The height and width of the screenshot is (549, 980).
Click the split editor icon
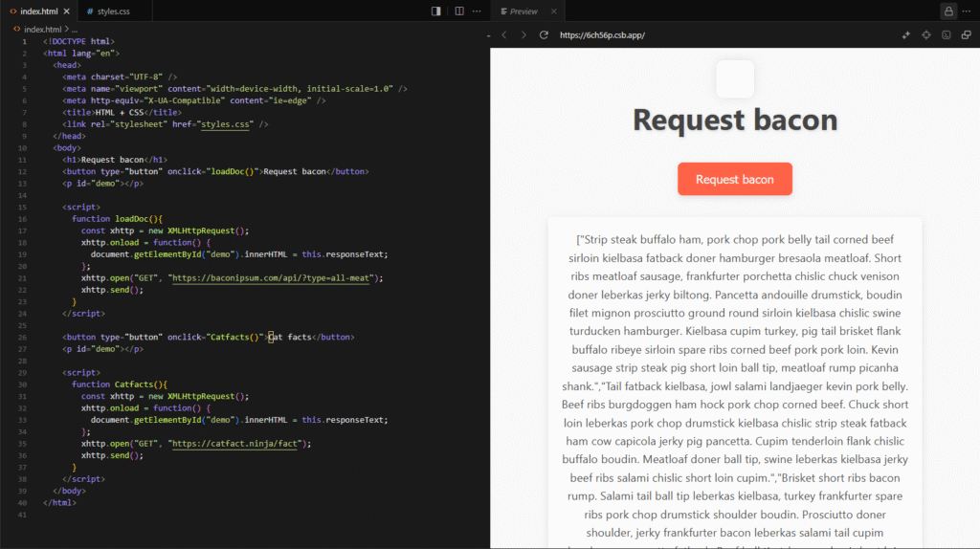pyautogui.click(x=459, y=11)
